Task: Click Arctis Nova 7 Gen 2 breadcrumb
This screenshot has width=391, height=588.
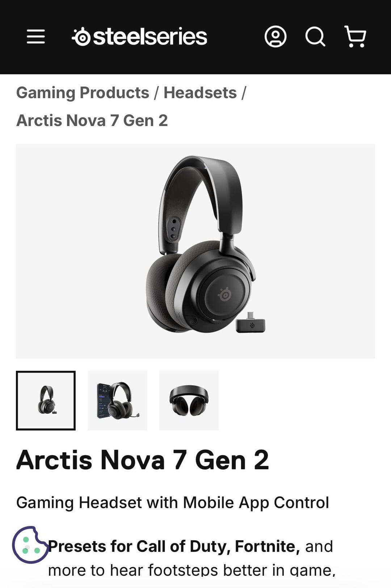Action: pyautogui.click(x=92, y=121)
